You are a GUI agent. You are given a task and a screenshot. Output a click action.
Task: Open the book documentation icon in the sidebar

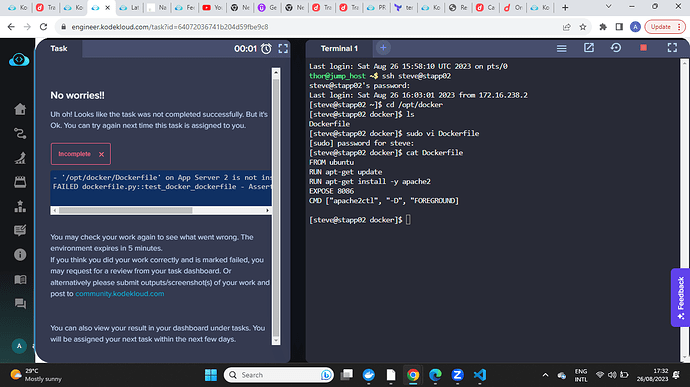coord(20,280)
